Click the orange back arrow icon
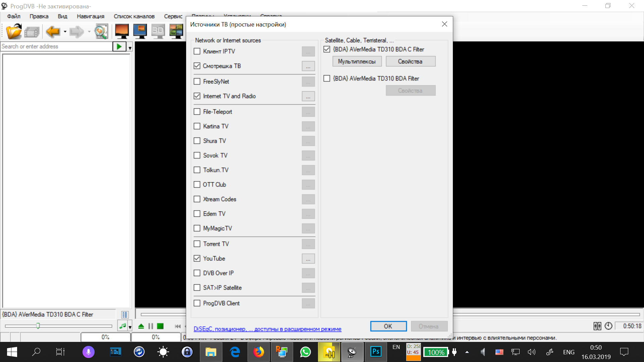 coord(53,32)
